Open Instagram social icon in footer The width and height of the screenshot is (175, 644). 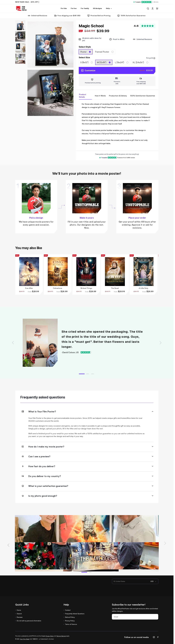tap(154, 637)
